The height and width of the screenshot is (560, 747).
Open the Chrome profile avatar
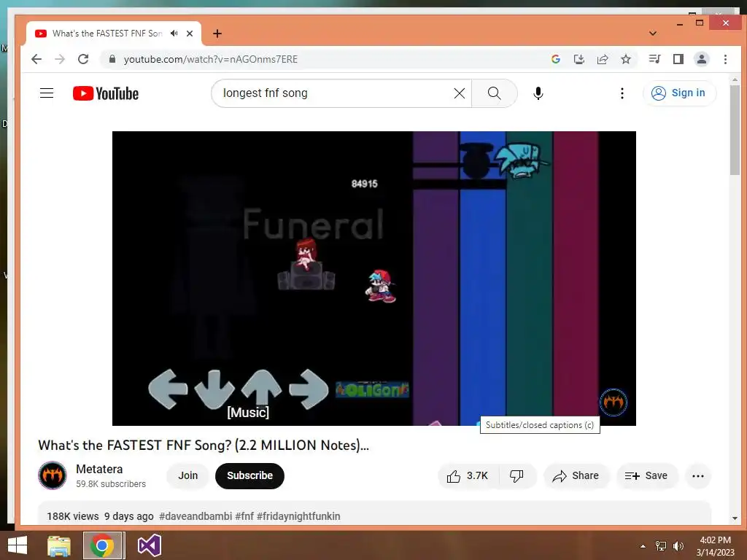[702, 59]
